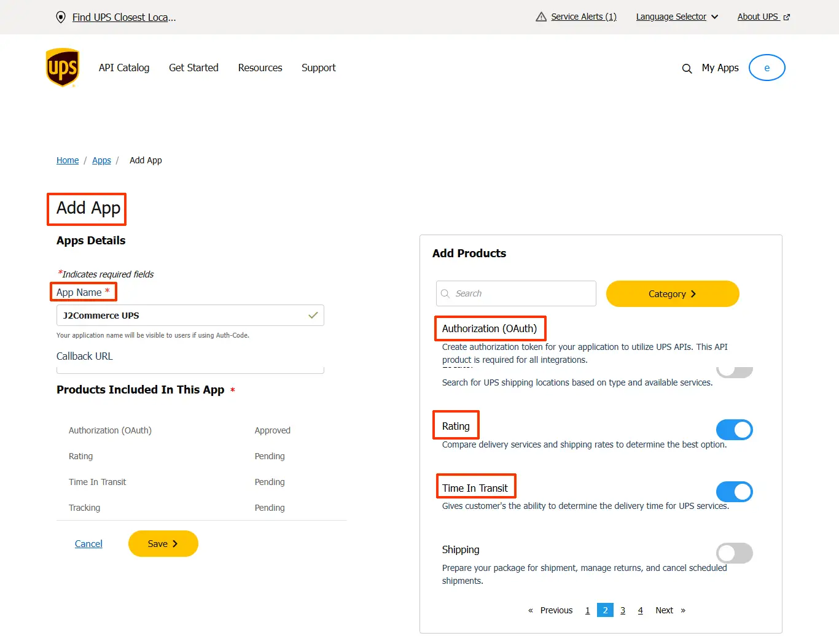Image resolution: width=839 pixels, height=644 pixels.
Task: Expand the Language Selector dropdown
Action: (x=677, y=17)
